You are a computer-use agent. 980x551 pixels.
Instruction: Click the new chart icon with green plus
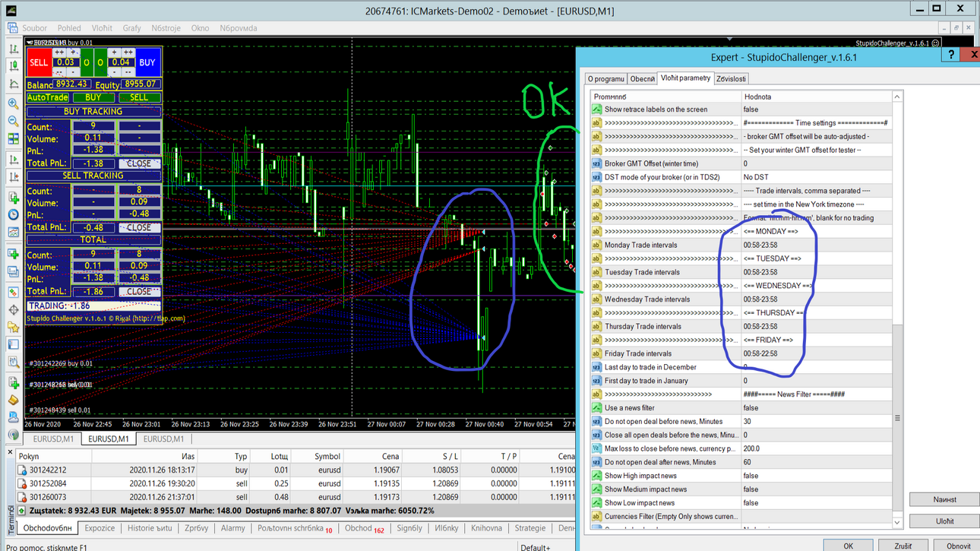click(x=13, y=254)
